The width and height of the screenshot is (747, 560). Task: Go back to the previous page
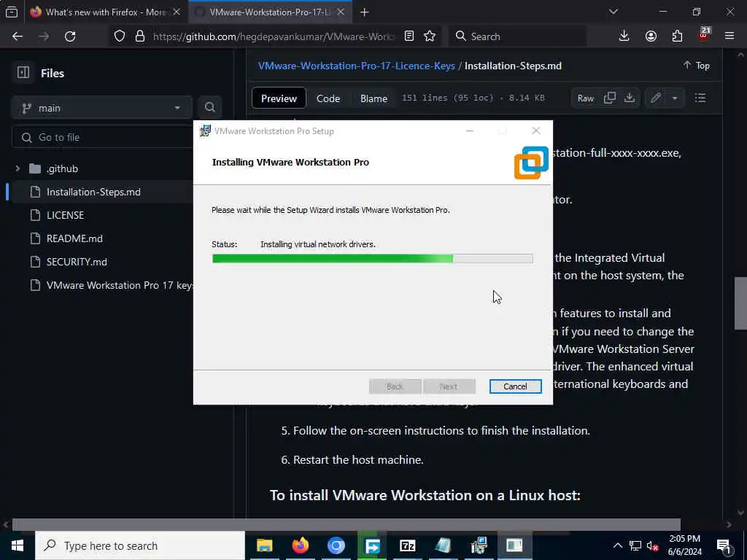18,36
